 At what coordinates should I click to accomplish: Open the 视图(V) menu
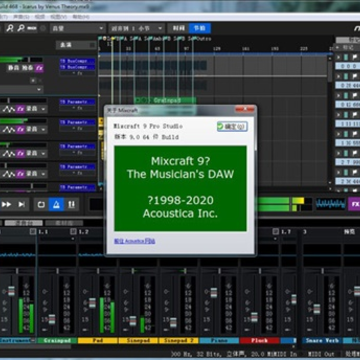58,16
